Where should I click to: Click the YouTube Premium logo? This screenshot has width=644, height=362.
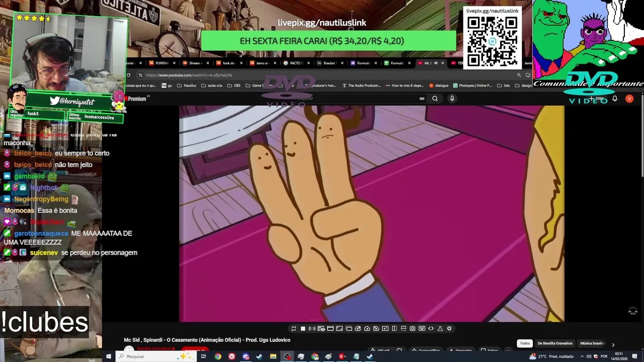click(x=136, y=99)
